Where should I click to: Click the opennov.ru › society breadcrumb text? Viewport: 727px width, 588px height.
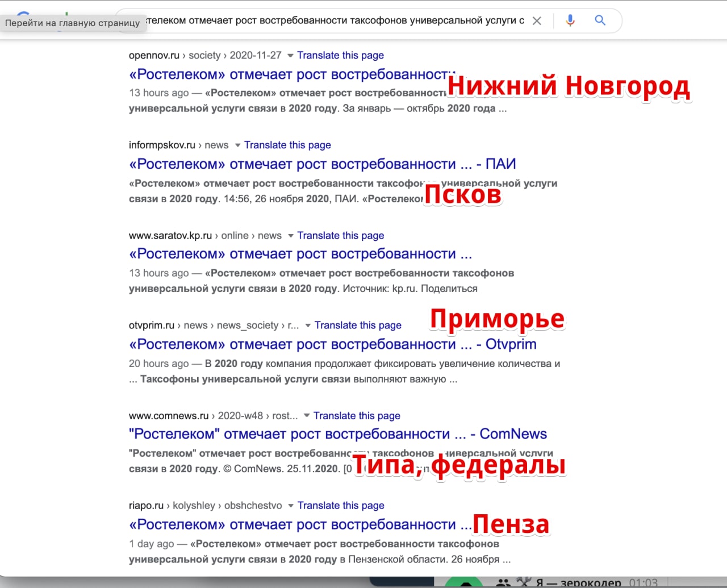coord(205,55)
